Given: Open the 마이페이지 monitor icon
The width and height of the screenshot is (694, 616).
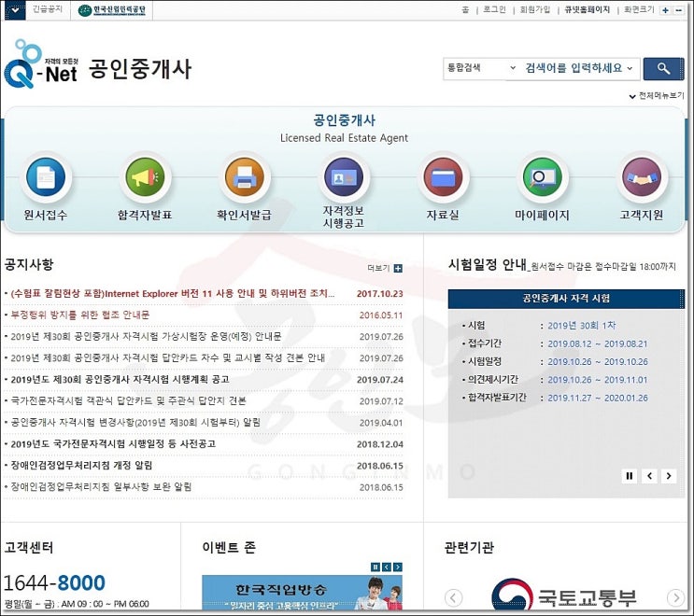Looking at the screenshot, I should pyautogui.click(x=542, y=177).
